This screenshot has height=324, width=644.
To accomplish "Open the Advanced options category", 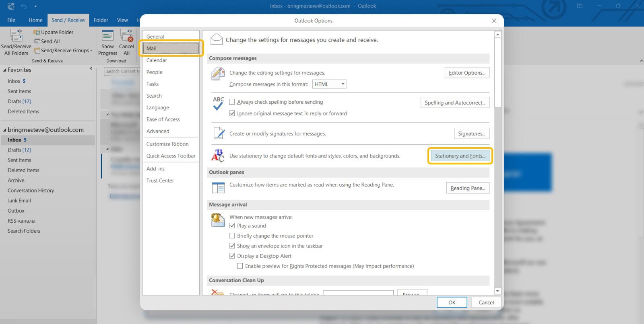I will pyautogui.click(x=171, y=131).
